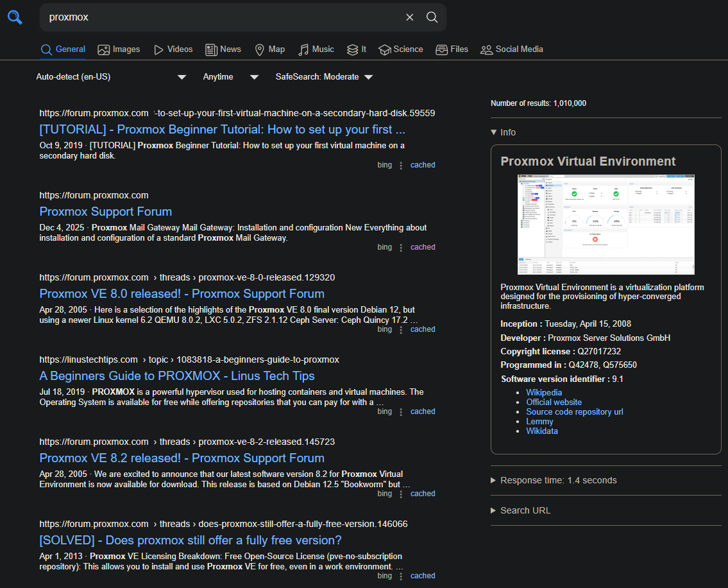The width and height of the screenshot is (728, 588).
Task: Switch to the Images tab
Action: [119, 49]
